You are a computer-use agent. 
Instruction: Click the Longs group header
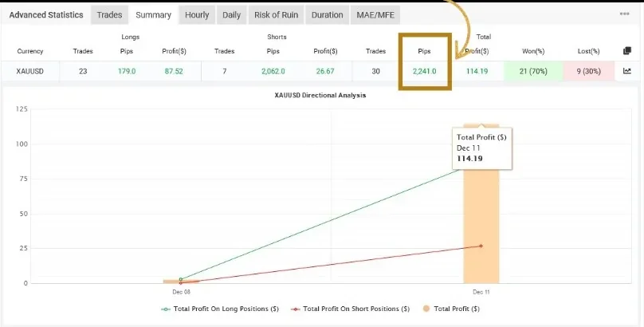(130, 37)
